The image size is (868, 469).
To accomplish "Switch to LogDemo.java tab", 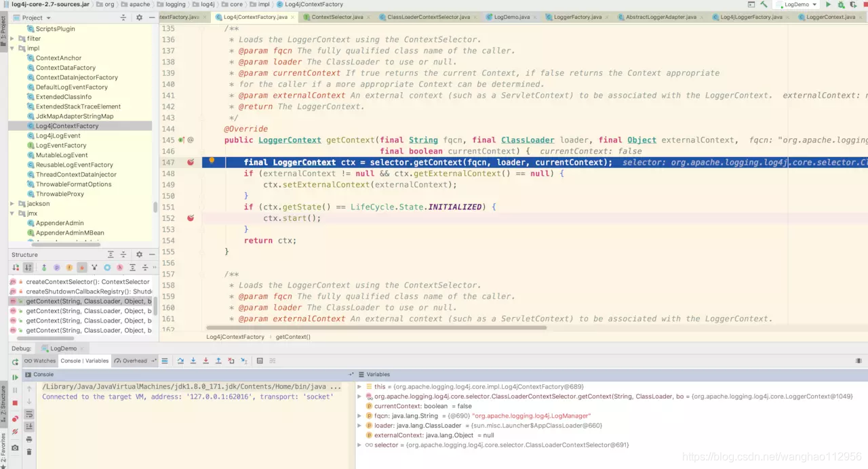I will [x=511, y=17].
